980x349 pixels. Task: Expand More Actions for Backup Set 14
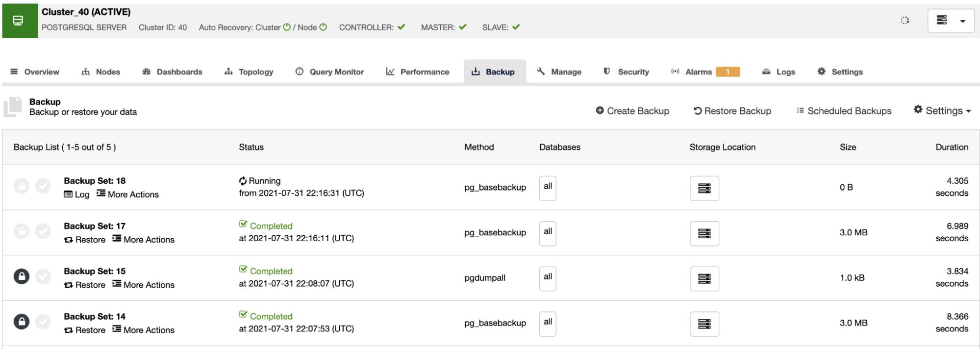coord(143,329)
